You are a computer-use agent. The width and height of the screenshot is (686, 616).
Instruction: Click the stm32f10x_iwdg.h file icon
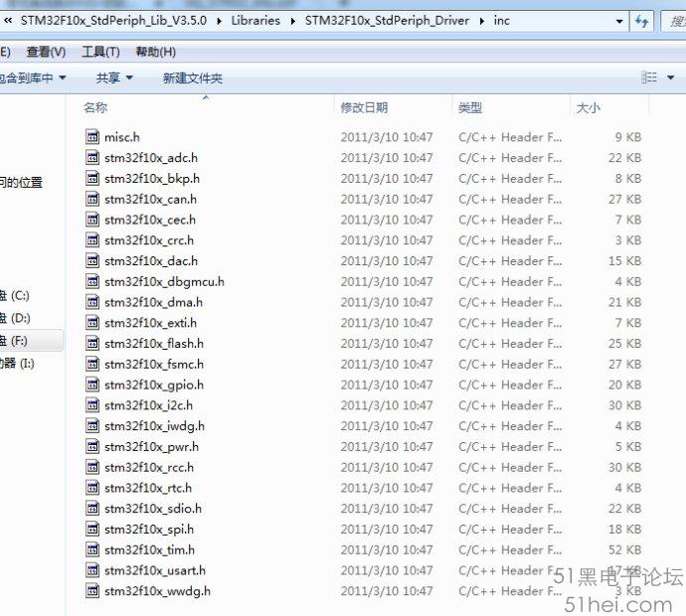point(92,426)
